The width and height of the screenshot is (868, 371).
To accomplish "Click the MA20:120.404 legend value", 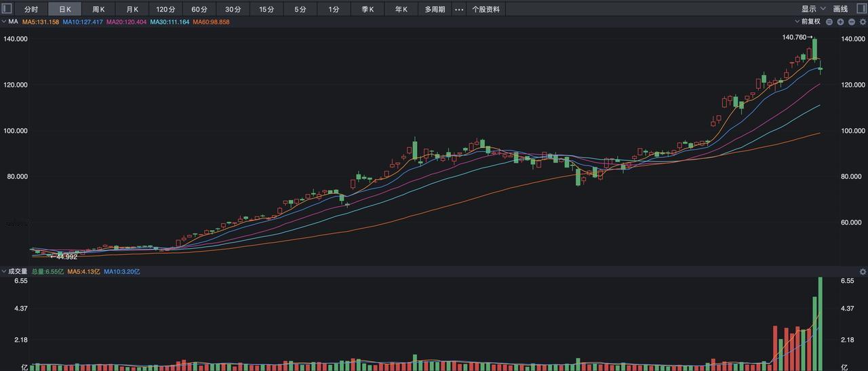I will point(126,22).
